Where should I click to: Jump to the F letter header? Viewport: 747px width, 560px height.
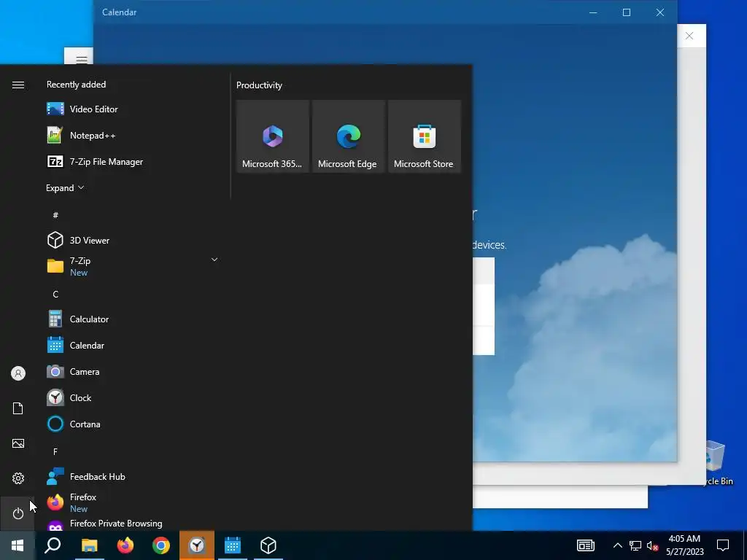[x=55, y=451]
